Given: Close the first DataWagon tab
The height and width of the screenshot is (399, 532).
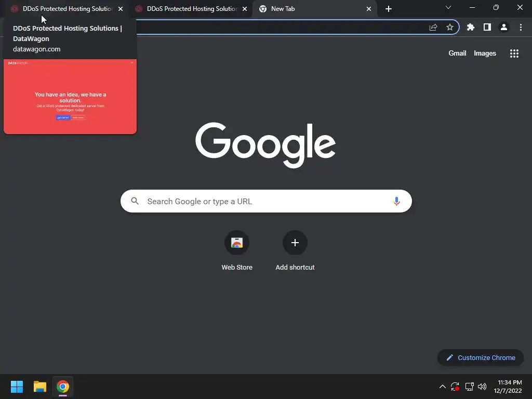Looking at the screenshot, I should 121,9.
